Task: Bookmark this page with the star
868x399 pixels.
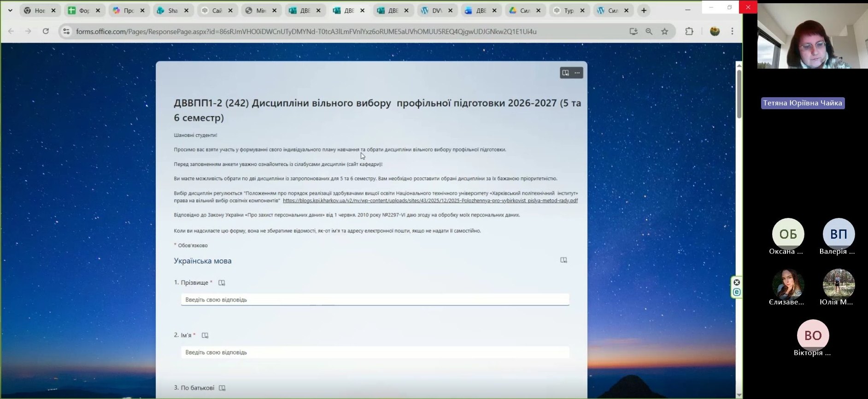Action: pyautogui.click(x=664, y=31)
